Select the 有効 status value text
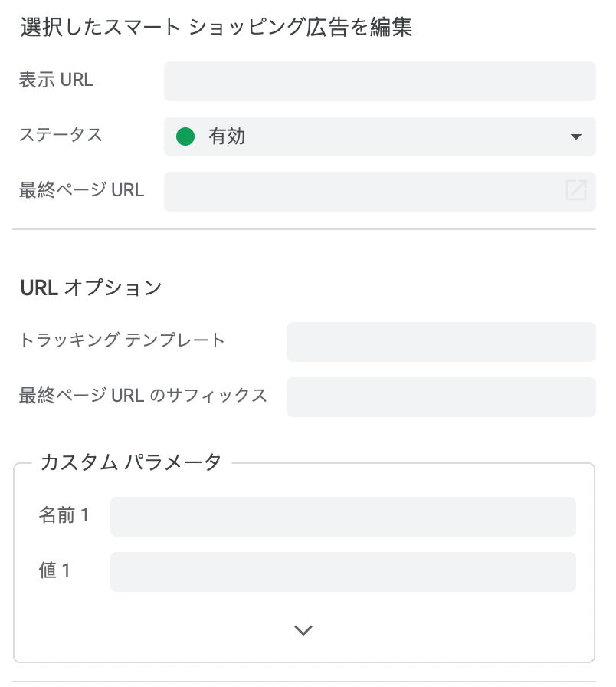616x687 pixels. pos(227,136)
